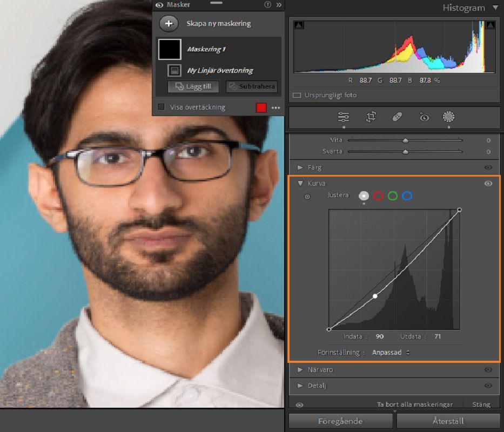Toggle eye icon beside Ta bort alla maskeringar
504x432 pixels.
(x=299, y=405)
